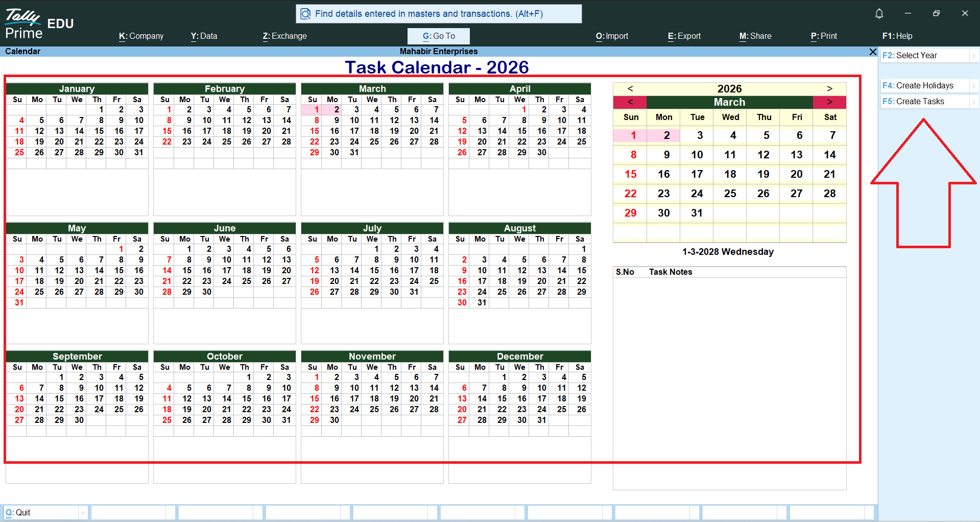980x522 pixels.
Task: Open the E: Export menu
Action: (684, 36)
